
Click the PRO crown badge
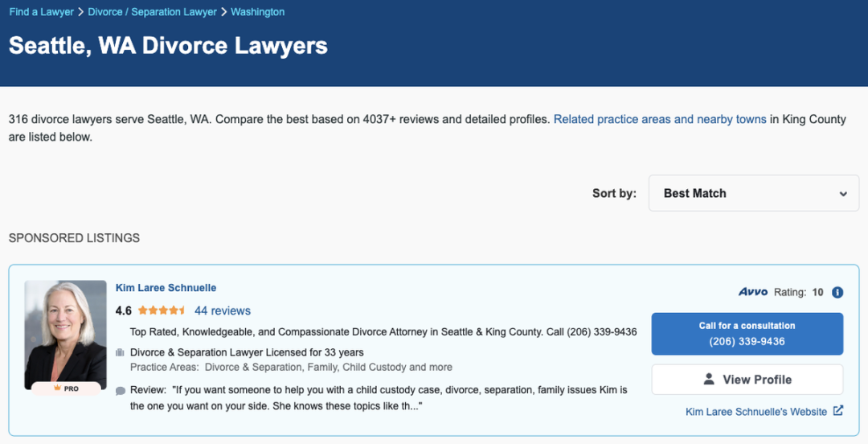pyautogui.click(x=66, y=388)
